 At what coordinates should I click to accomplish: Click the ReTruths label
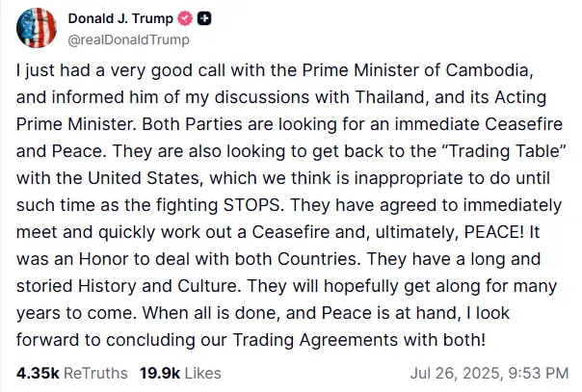95,373
